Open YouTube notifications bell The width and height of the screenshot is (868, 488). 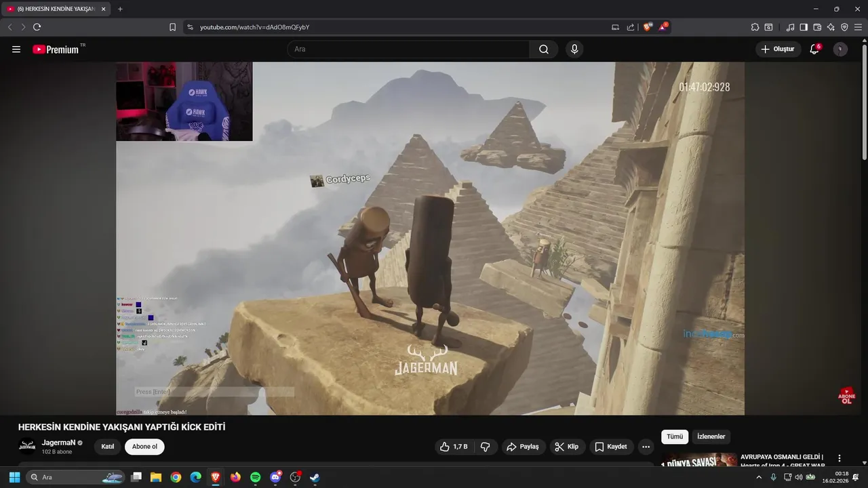click(814, 49)
